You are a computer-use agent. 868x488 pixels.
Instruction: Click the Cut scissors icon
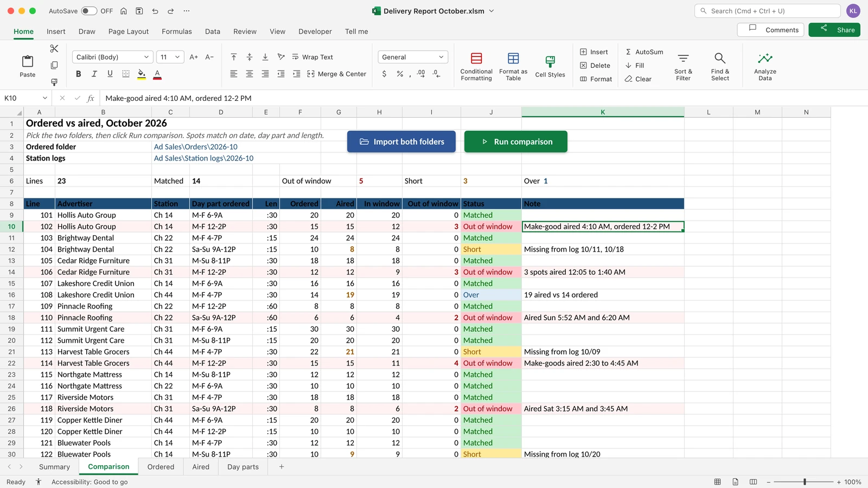pos(54,49)
